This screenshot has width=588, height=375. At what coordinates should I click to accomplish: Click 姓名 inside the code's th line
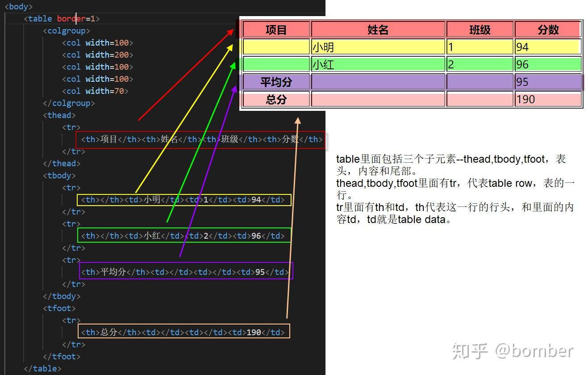click(x=169, y=139)
